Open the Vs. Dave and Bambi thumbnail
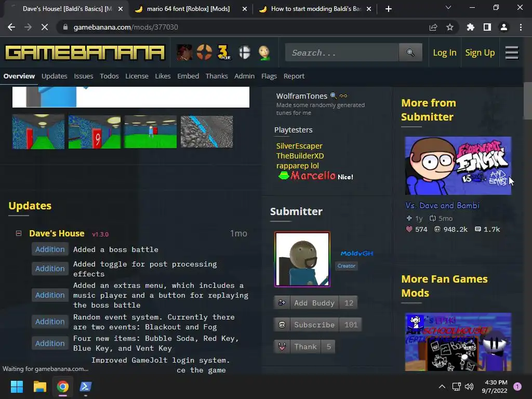This screenshot has width=532, height=399. (x=458, y=166)
